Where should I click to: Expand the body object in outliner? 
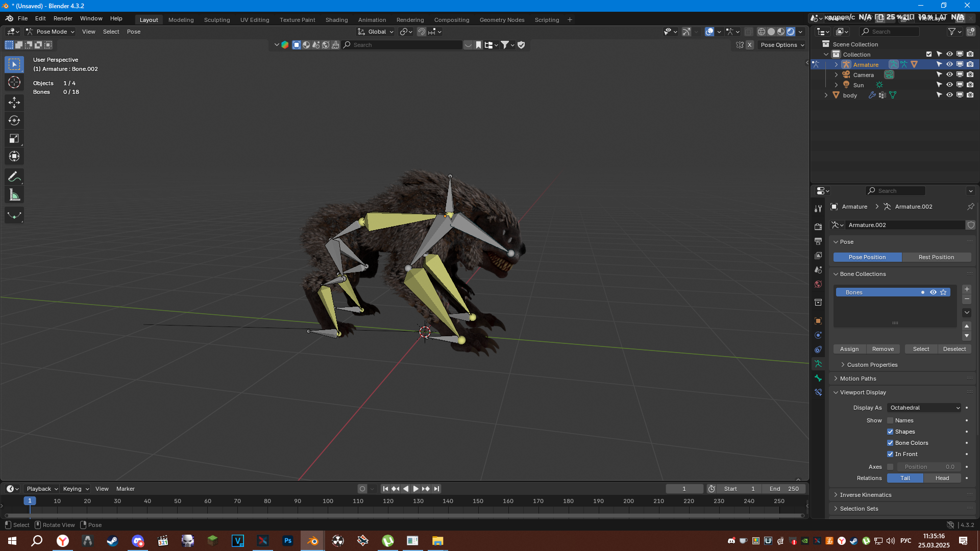pyautogui.click(x=826, y=95)
